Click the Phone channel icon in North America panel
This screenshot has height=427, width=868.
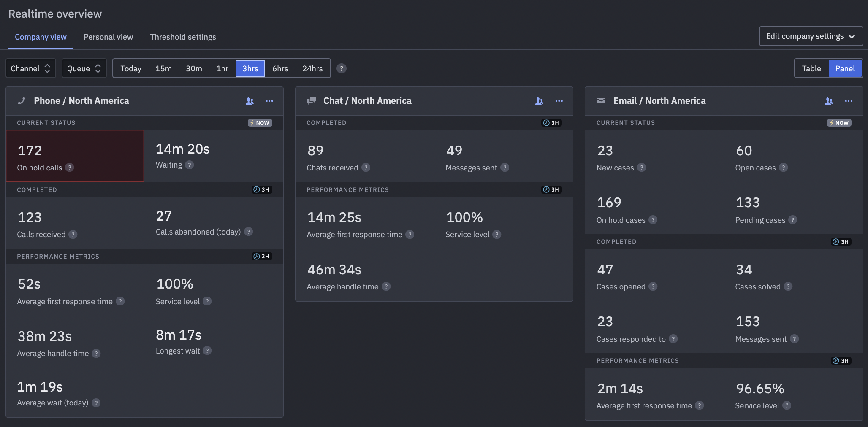[x=22, y=101]
